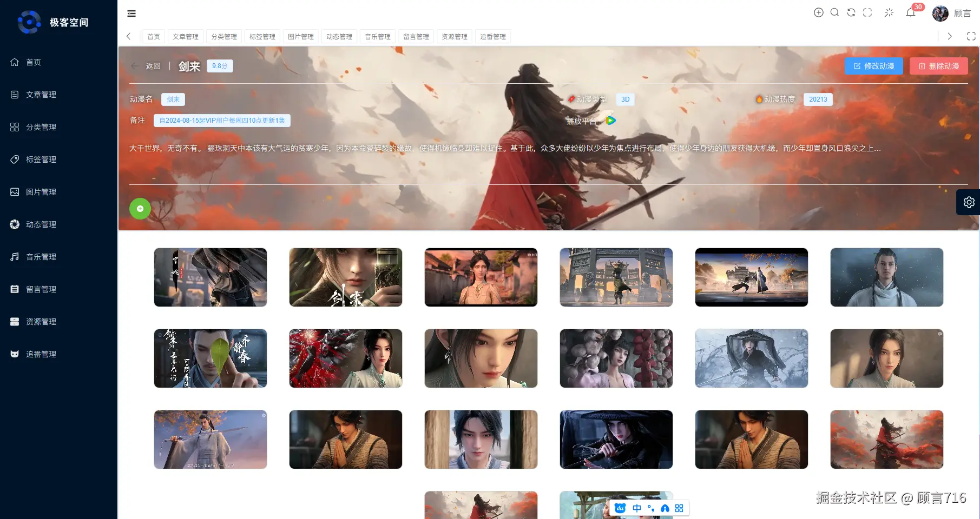Switch to the 音乐管理 tab in the tab bar
This screenshot has width=980, height=519.
pos(378,37)
